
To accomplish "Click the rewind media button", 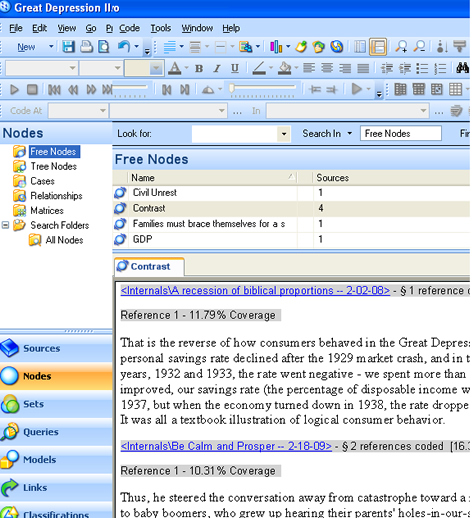I will coord(73,89).
